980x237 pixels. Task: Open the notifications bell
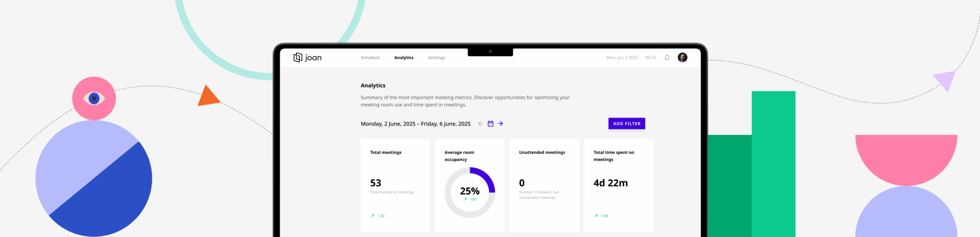coord(666,57)
